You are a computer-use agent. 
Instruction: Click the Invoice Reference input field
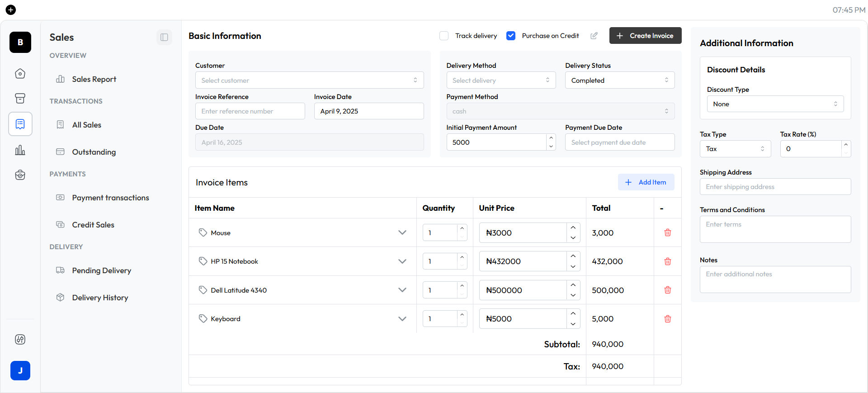pos(250,111)
